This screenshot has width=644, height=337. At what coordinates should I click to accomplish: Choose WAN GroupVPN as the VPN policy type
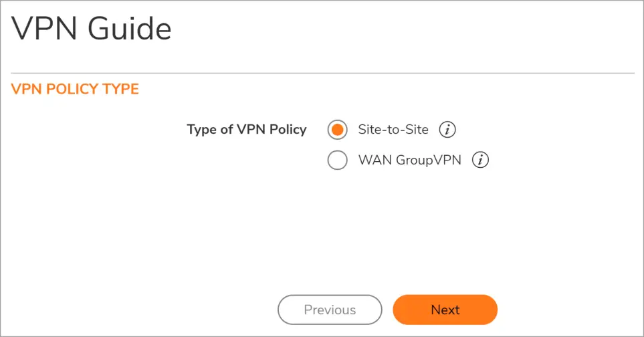pos(338,160)
